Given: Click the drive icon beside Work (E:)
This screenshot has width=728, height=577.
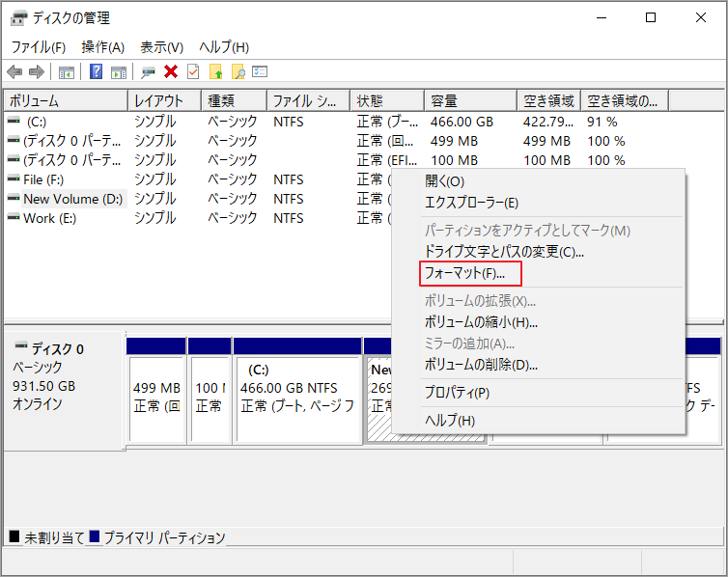Looking at the screenshot, I should pos(14,217).
